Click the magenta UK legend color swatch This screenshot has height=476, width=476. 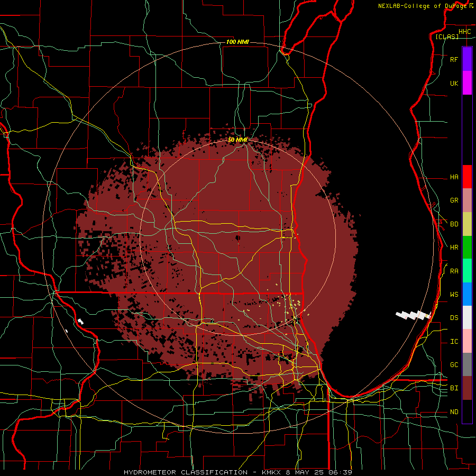(x=467, y=83)
